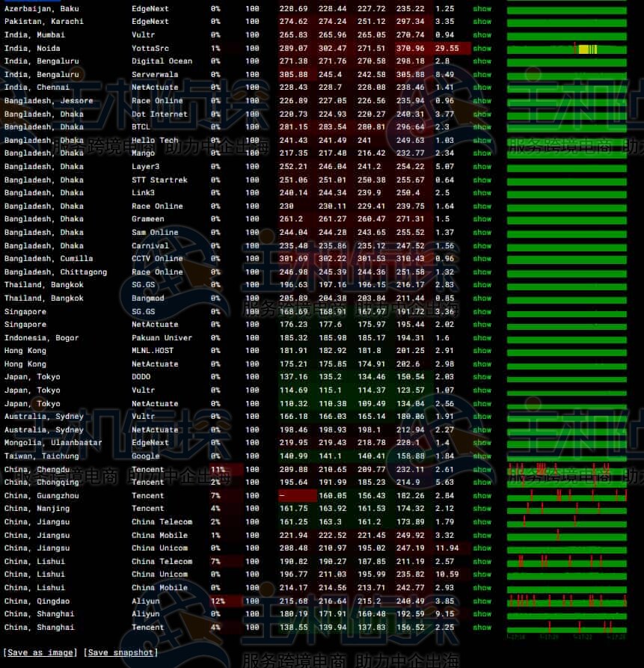Open 'show' for Dhaka Dot Internet row

(x=482, y=114)
